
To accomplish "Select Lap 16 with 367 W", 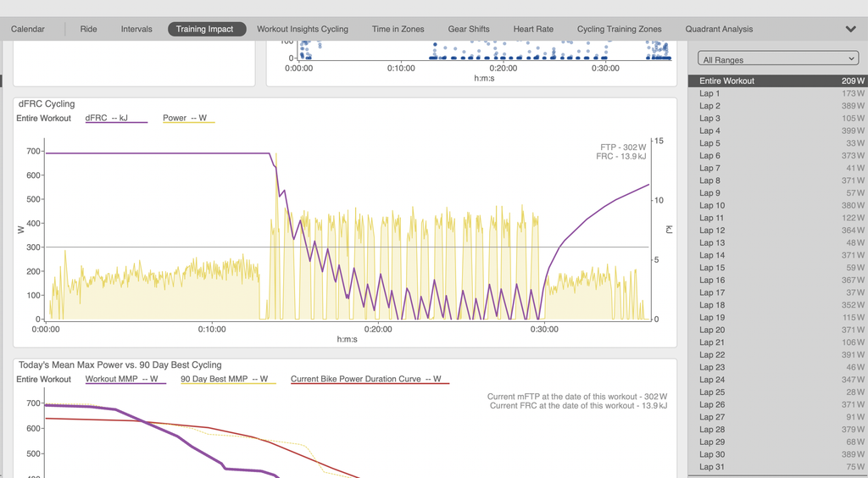I will 778,280.
